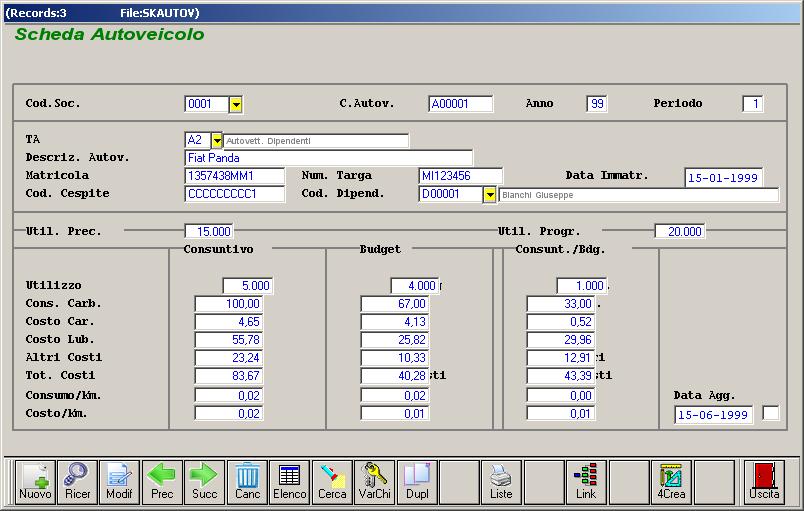Click the Budget Altri Costi field 10,33
Viewport: 804px width, 511px height.
pos(395,357)
